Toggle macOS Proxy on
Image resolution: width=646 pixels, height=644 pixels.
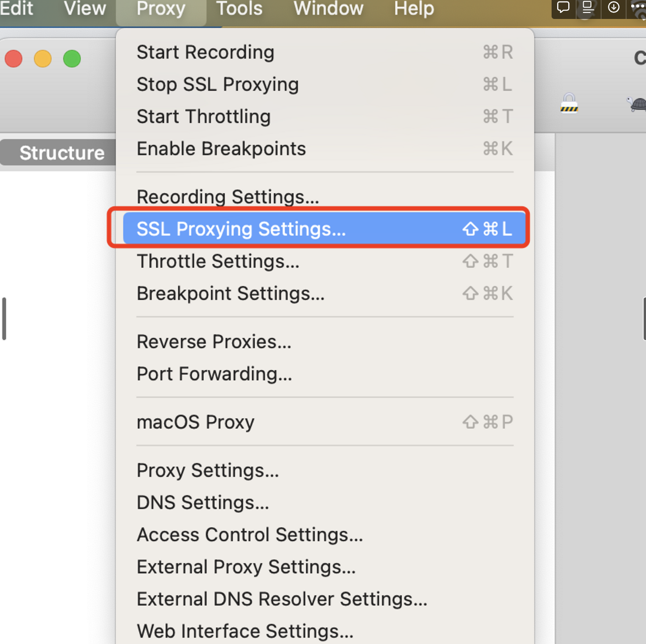tap(195, 421)
